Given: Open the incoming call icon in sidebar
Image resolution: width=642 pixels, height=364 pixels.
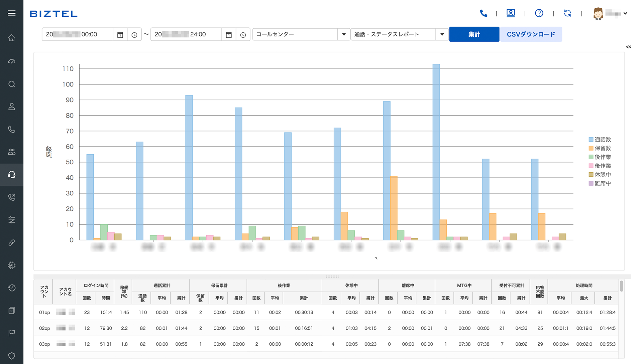Looking at the screenshot, I should pyautogui.click(x=12, y=197).
